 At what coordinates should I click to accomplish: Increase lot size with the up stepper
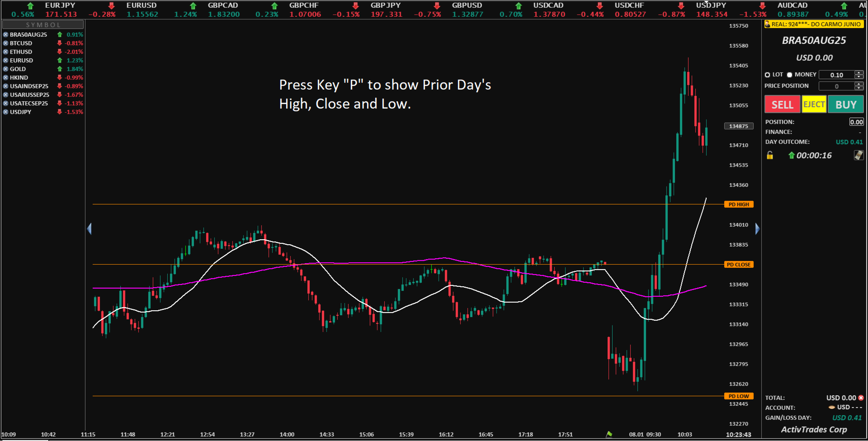pyautogui.click(x=859, y=73)
